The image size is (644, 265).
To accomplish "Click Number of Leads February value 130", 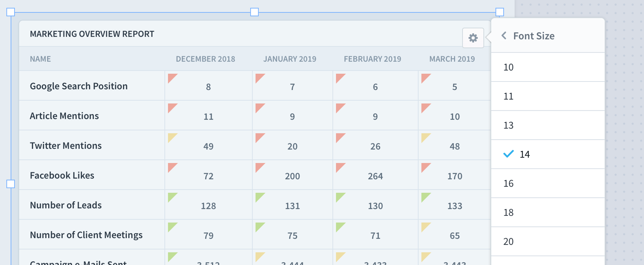I will [x=375, y=206].
